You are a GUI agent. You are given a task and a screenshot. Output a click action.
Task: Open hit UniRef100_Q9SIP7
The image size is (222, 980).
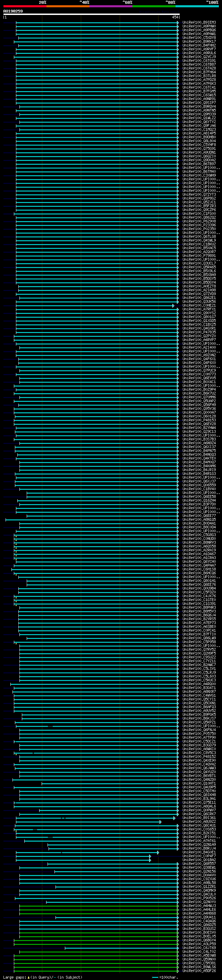tap(199, 103)
